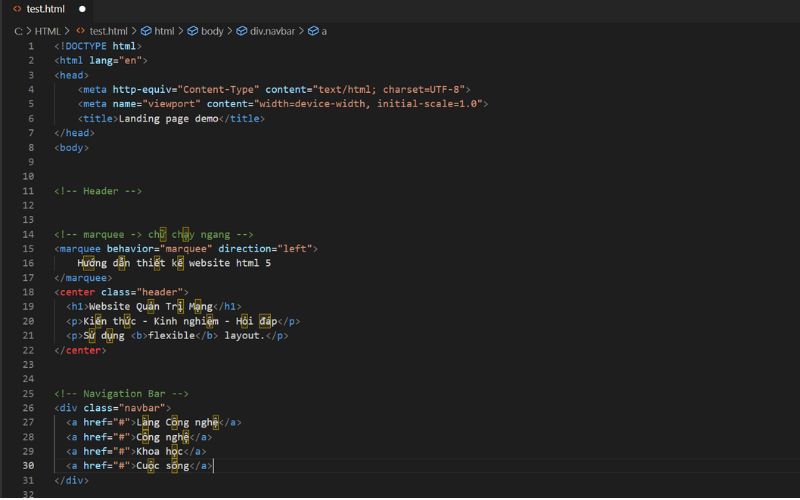Click the cube symbol icon beside html breadcrumb
Viewport: 800px width, 500px height.
(146, 31)
